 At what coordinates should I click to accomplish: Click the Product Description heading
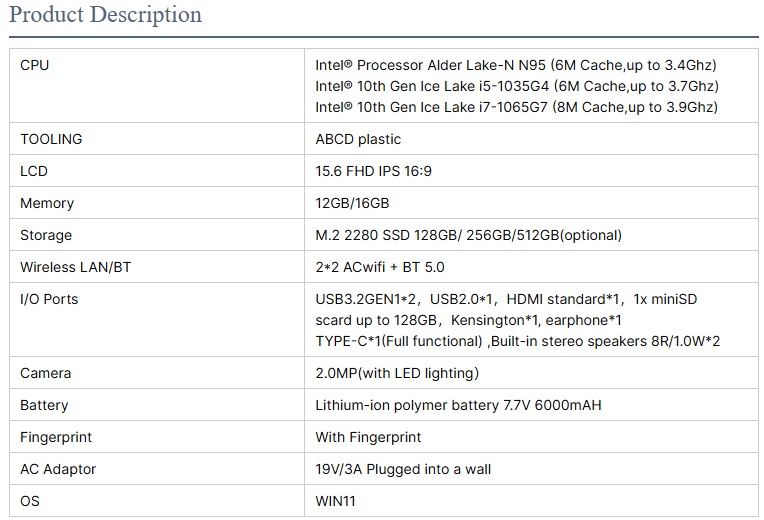(105, 15)
